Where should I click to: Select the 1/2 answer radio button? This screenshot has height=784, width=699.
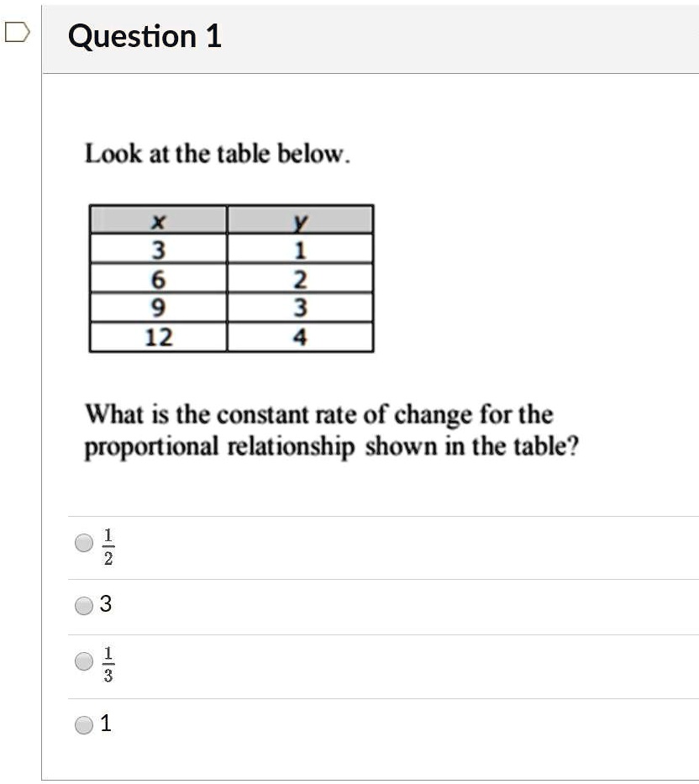point(81,543)
